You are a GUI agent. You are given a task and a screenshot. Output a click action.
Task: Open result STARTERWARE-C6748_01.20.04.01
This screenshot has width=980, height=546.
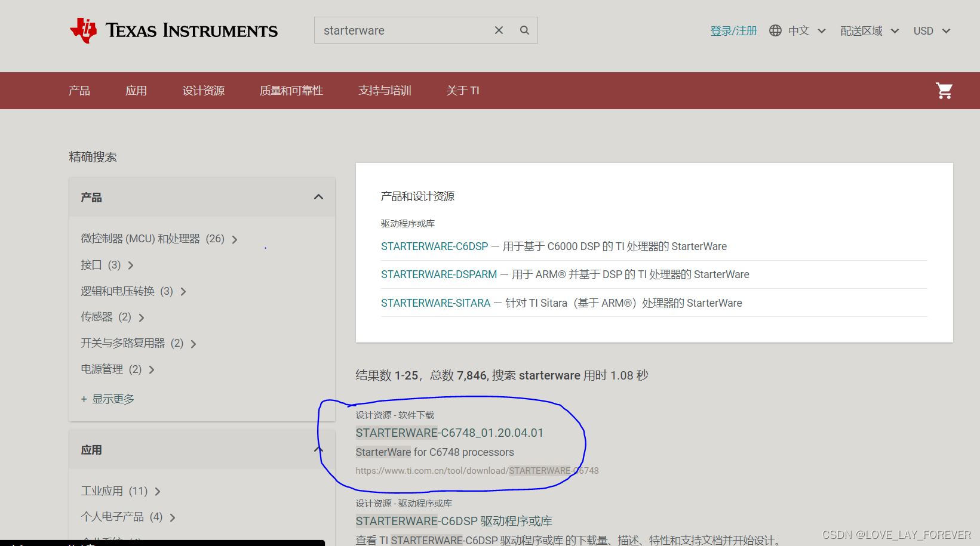click(x=450, y=433)
